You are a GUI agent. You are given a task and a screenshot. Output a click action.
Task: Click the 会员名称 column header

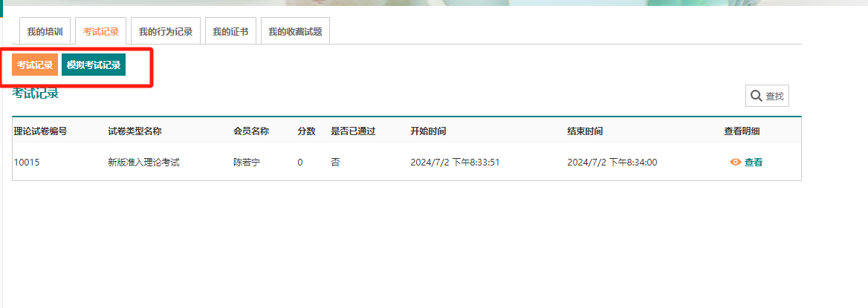250,131
